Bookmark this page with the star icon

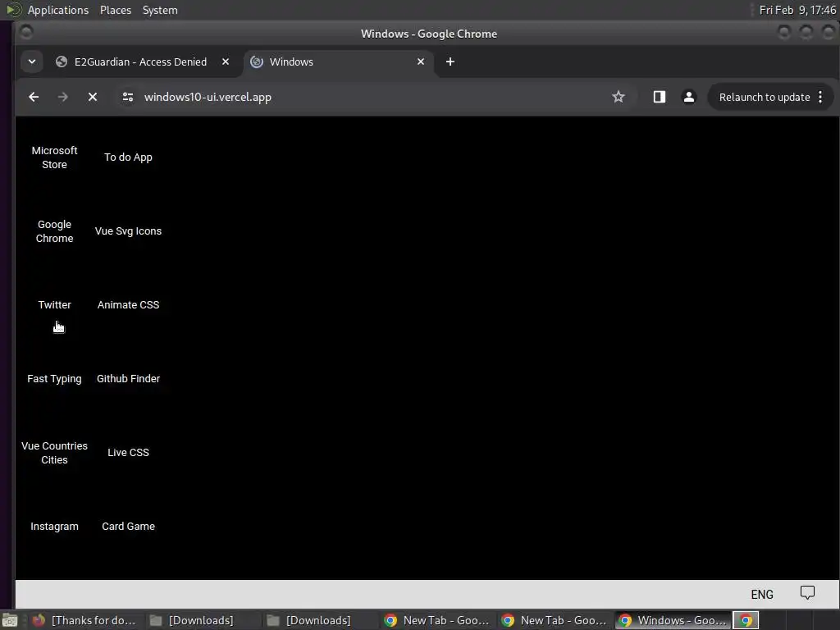coord(619,97)
